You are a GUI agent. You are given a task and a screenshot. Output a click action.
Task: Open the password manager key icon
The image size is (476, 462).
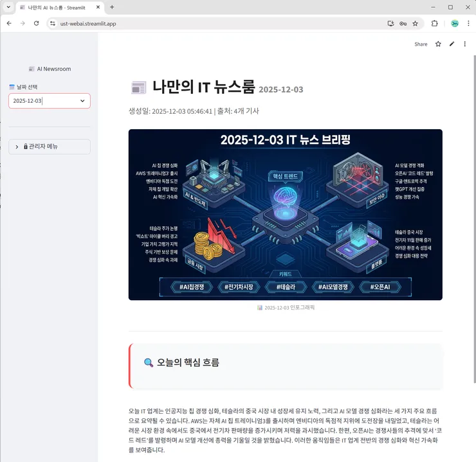tap(403, 23)
